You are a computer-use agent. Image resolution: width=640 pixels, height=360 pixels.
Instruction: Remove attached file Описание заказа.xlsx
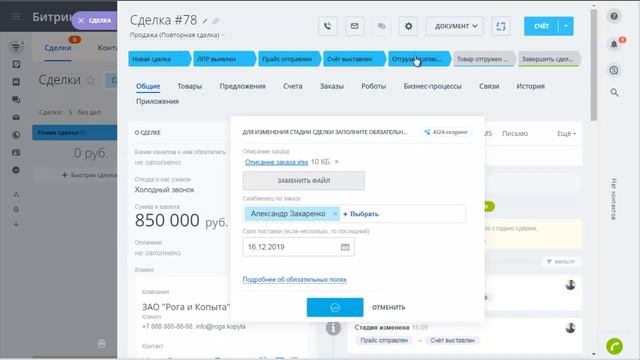[337, 162]
